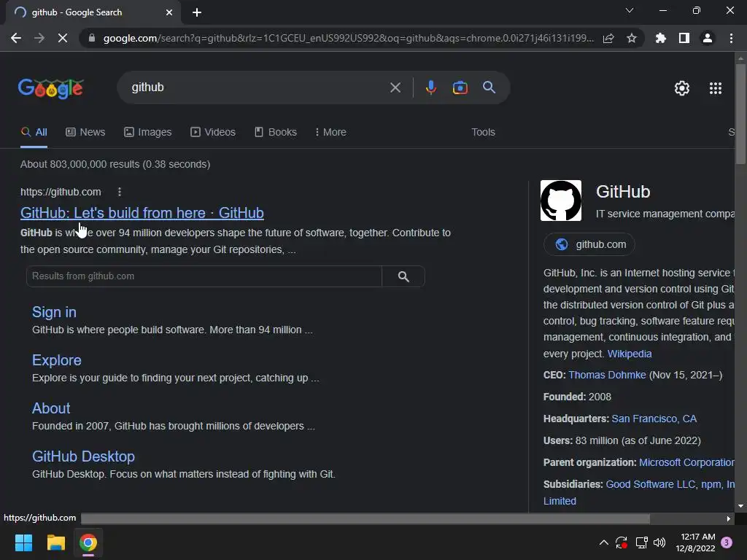Screen dimensions: 747x560
Task: Stop the page from loading
Action: 63,38
